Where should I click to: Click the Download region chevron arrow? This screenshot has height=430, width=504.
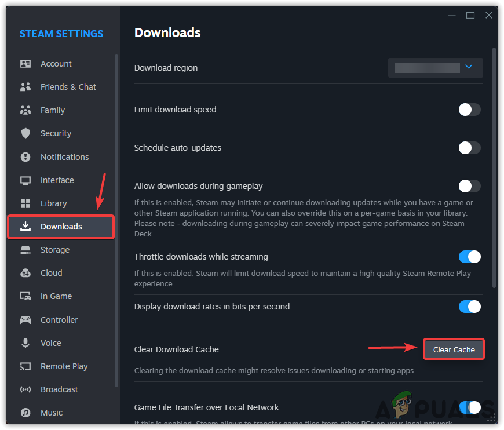(x=469, y=67)
